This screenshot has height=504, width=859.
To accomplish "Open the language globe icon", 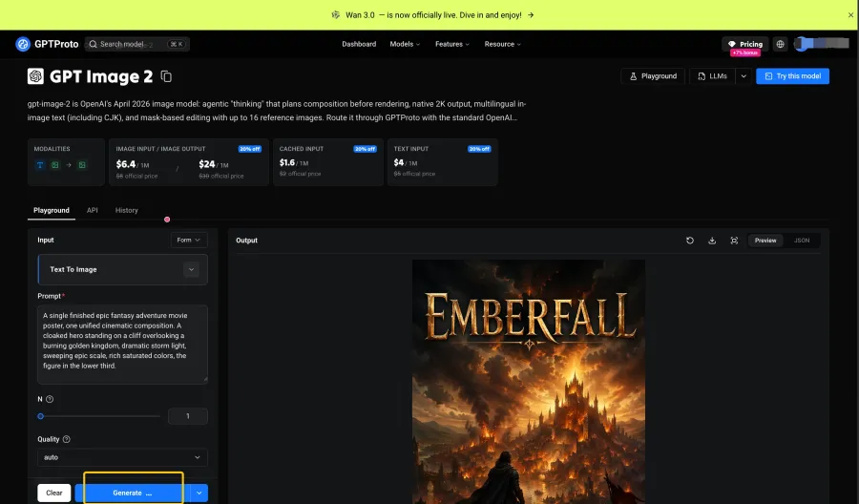I will [x=780, y=44].
